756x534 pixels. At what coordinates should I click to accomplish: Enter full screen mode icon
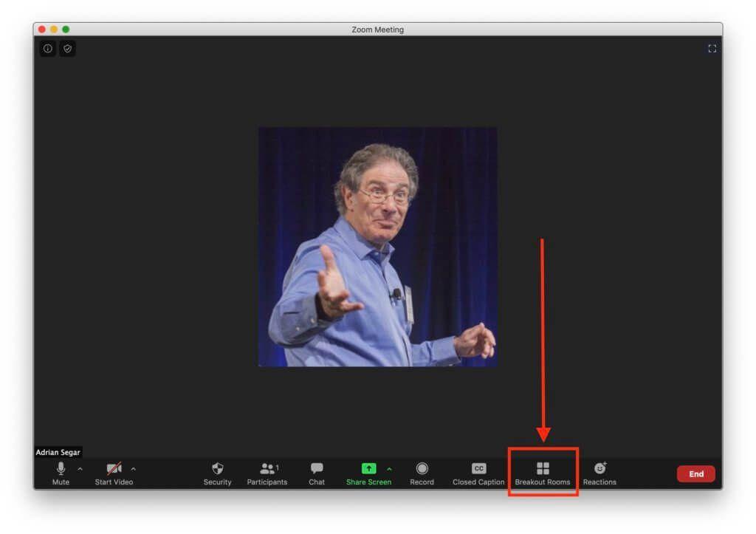(712, 49)
